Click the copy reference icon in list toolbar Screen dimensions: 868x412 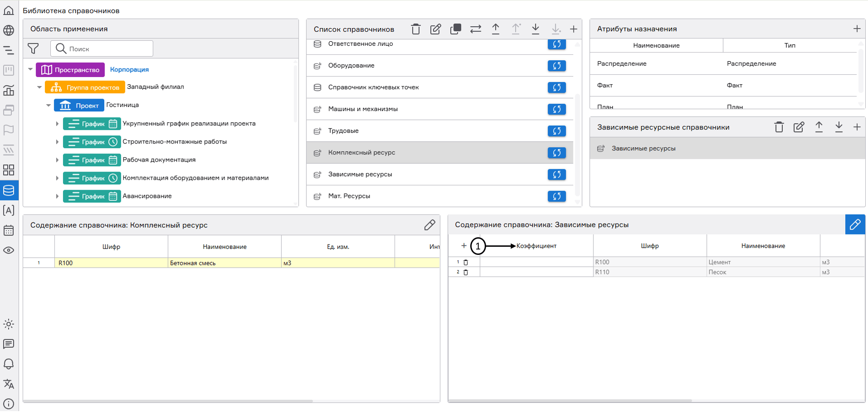pos(455,29)
